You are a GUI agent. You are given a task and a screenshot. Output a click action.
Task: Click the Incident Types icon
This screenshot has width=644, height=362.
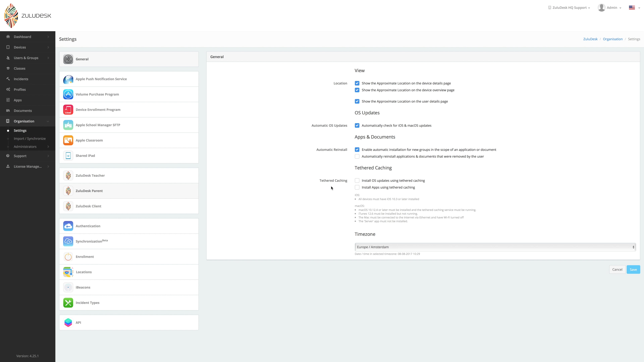(x=68, y=303)
